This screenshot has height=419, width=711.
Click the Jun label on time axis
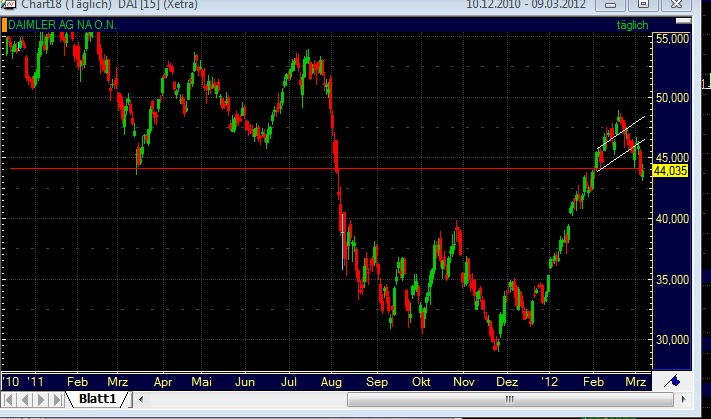(245, 382)
